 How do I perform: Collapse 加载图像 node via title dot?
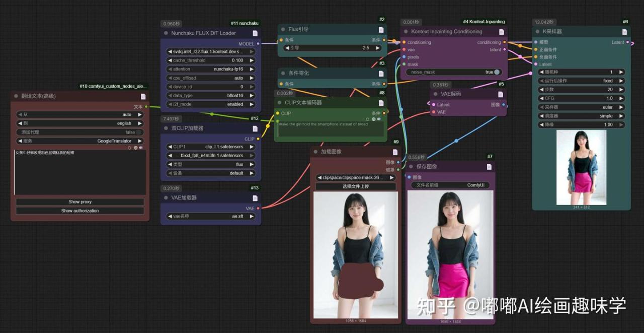point(315,152)
